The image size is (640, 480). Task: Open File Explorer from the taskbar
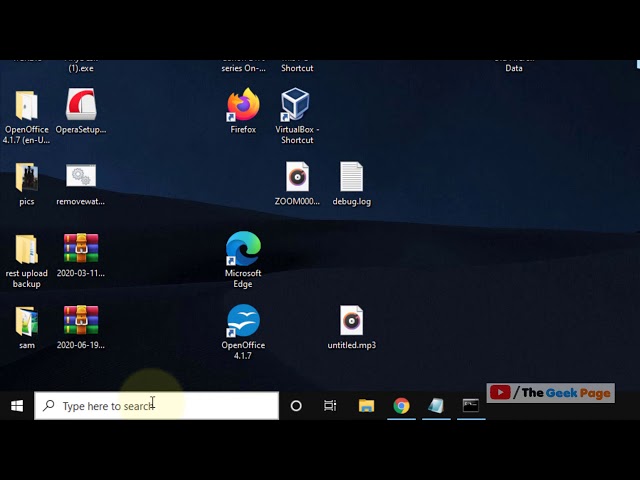pos(366,406)
